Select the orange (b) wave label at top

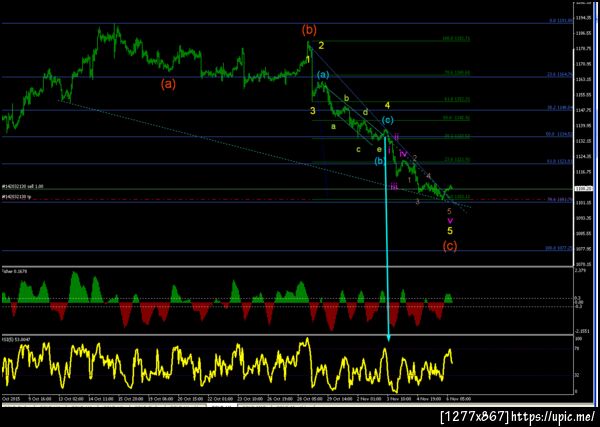click(x=309, y=30)
